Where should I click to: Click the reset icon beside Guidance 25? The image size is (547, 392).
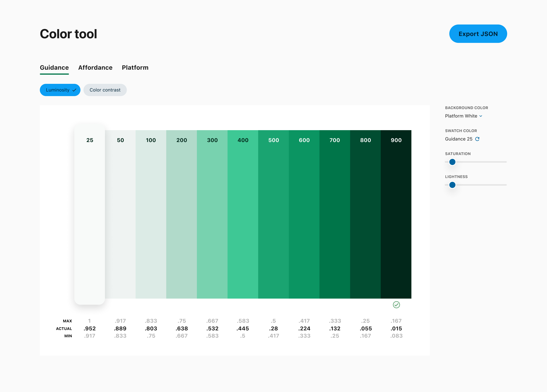point(477,139)
